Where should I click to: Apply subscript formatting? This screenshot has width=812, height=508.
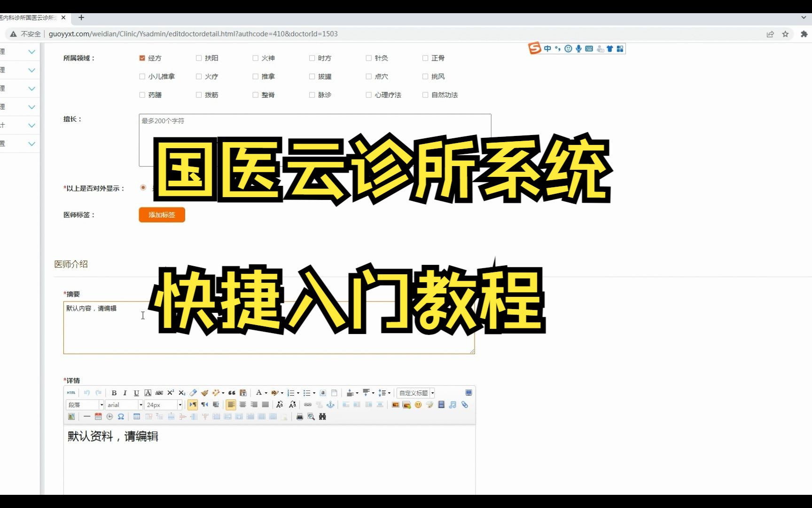click(182, 393)
